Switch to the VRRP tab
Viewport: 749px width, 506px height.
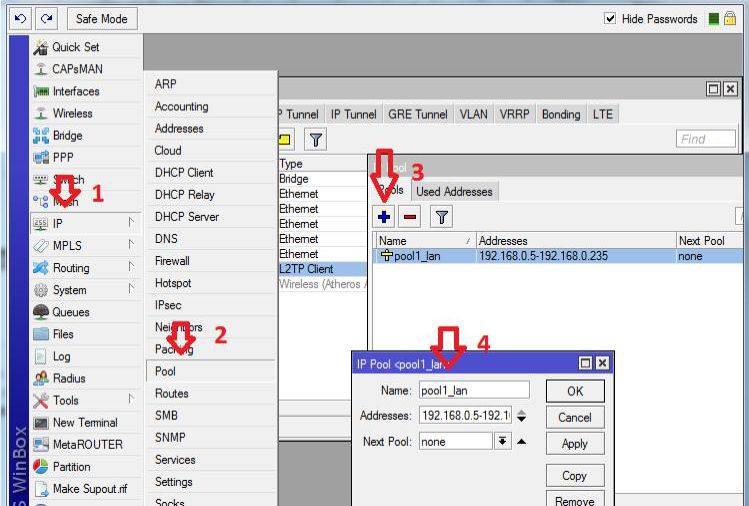coord(514,114)
